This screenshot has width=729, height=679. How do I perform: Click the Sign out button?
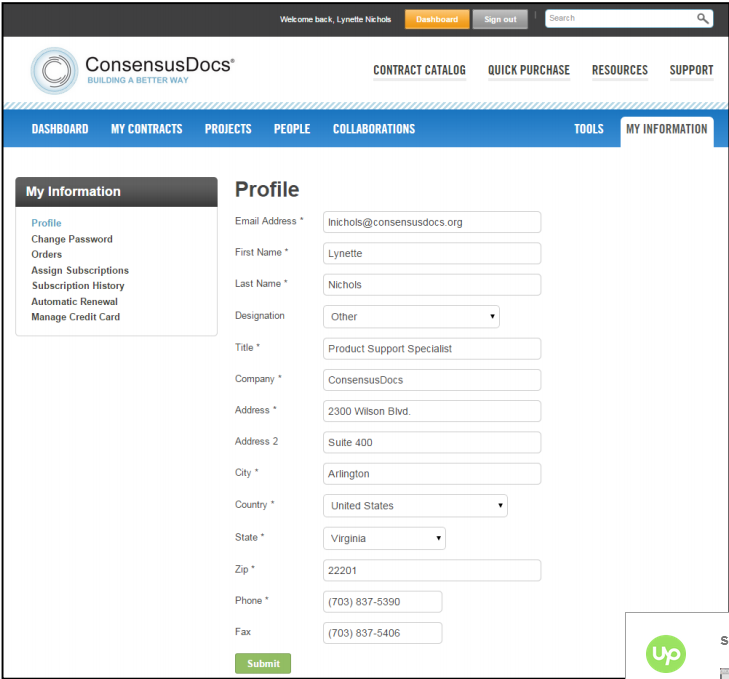pos(500,19)
